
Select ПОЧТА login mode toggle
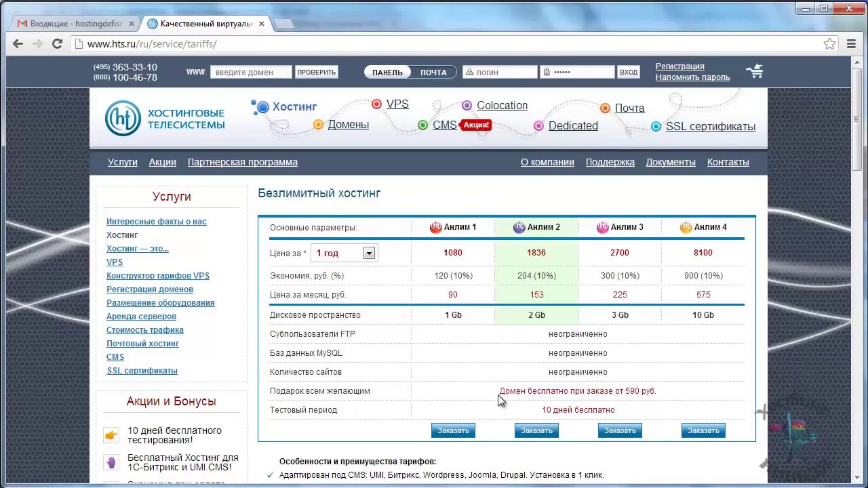coord(433,73)
